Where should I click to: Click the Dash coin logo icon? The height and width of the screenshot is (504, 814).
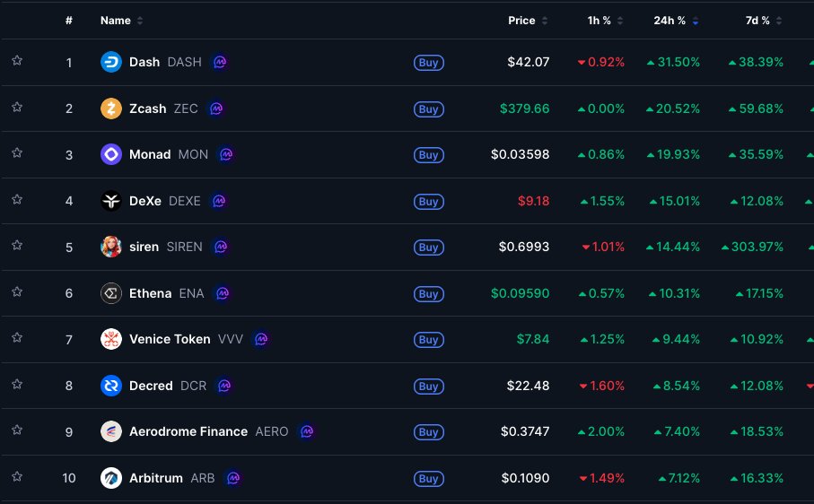(110, 63)
